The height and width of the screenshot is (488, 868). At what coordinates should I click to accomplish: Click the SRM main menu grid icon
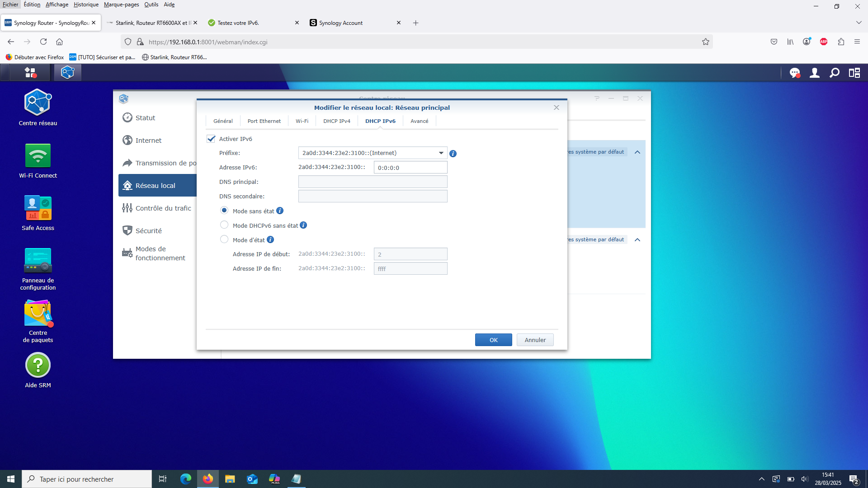30,73
